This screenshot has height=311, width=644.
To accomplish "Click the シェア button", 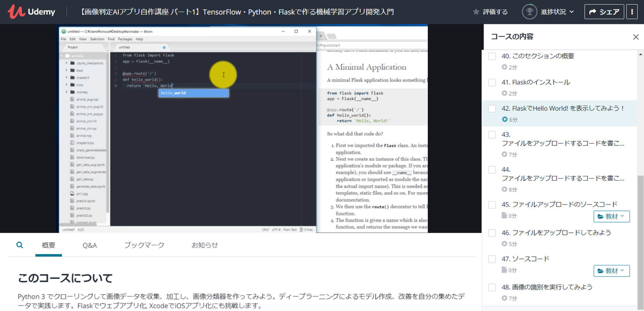I will click(x=604, y=11).
